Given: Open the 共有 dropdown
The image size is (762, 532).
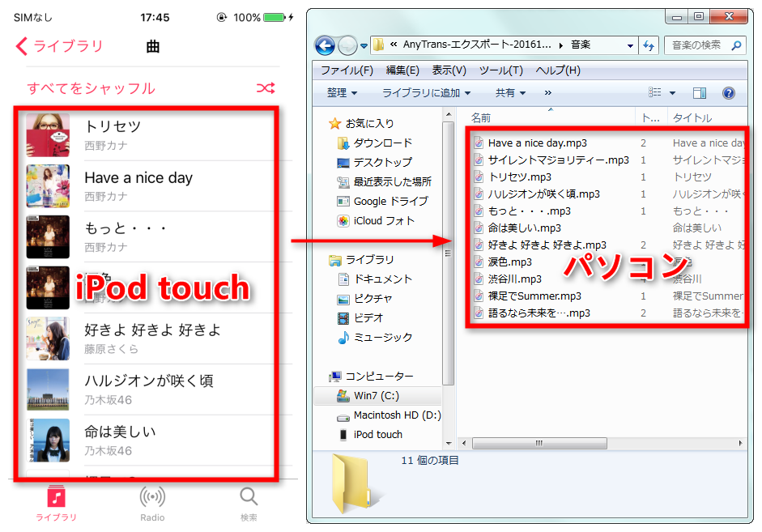Looking at the screenshot, I should click(510, 93).
